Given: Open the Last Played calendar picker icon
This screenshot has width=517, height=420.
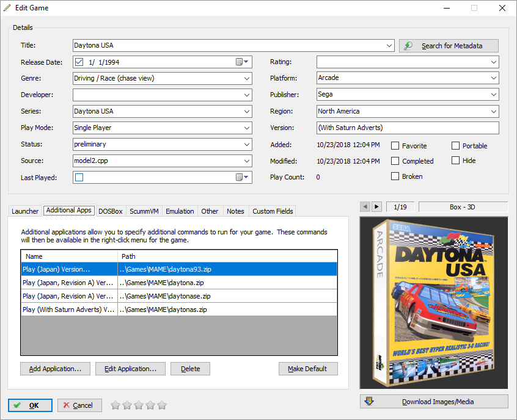Looking at the screenshot, I should pyautogui.click(x=242, y=177).
